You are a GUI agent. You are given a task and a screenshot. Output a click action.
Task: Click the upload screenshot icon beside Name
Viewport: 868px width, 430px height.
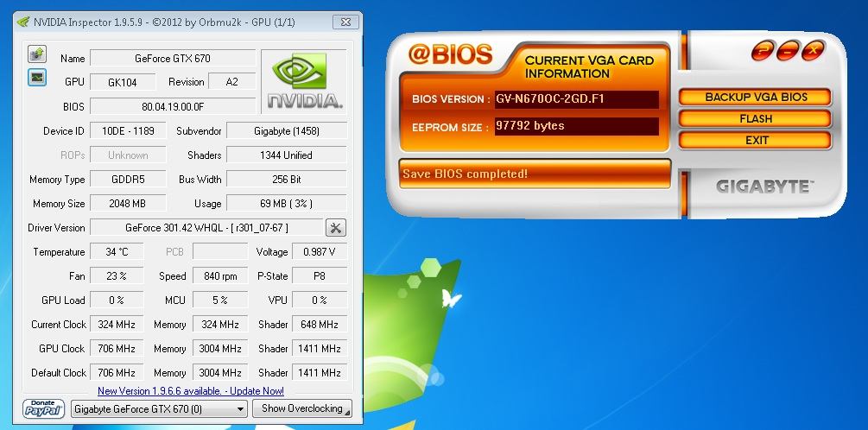click(37, 54)
